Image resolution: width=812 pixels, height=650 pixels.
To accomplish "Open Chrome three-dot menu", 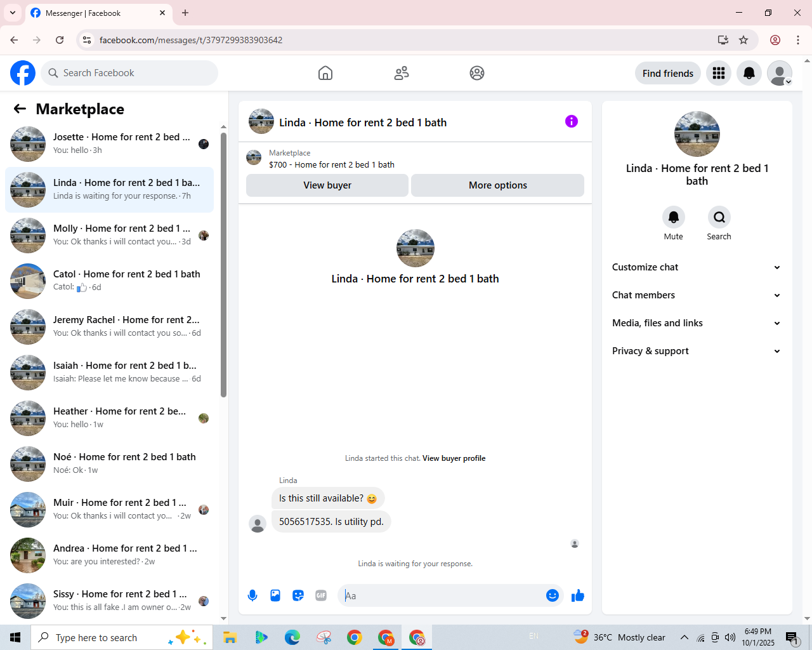I will [x=798, y=40].
